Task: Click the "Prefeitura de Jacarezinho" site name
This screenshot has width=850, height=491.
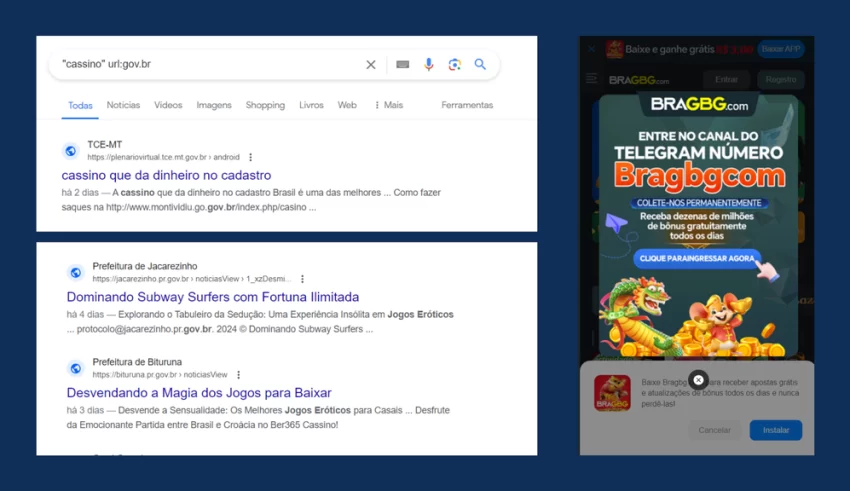Action: pos(145,266)
